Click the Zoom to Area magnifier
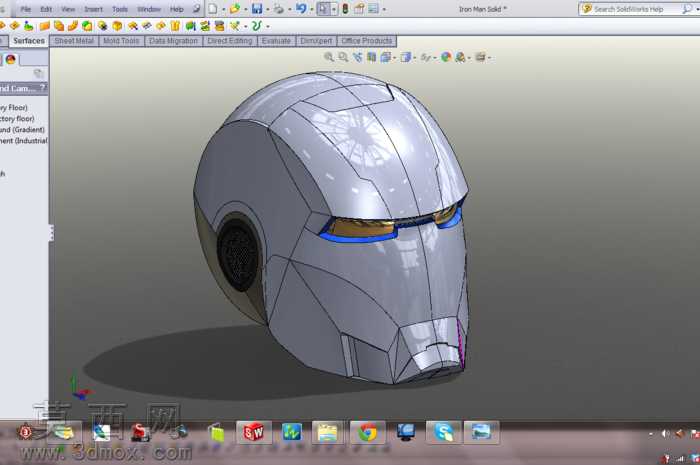The width and height of the screenshot is (700, 465). 343,57
